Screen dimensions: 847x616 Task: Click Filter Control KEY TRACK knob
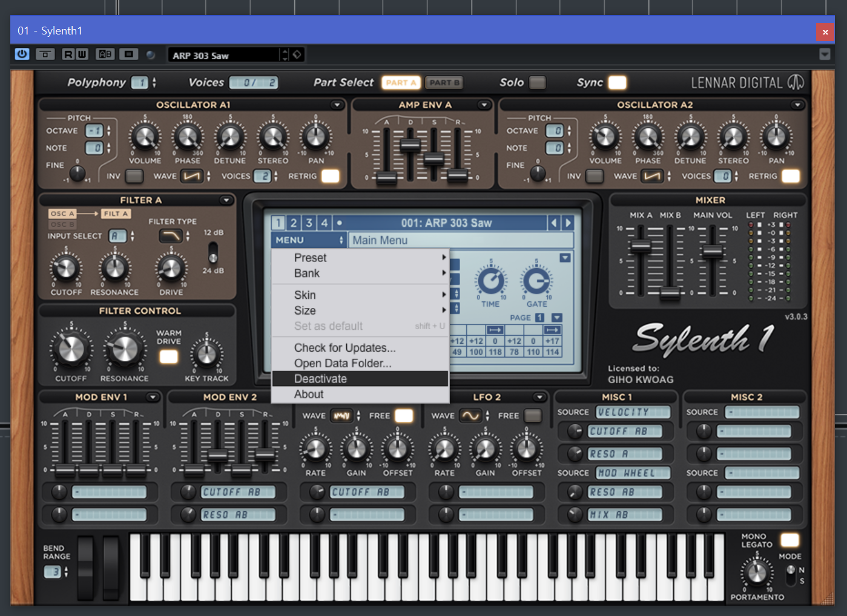point(206,355)
